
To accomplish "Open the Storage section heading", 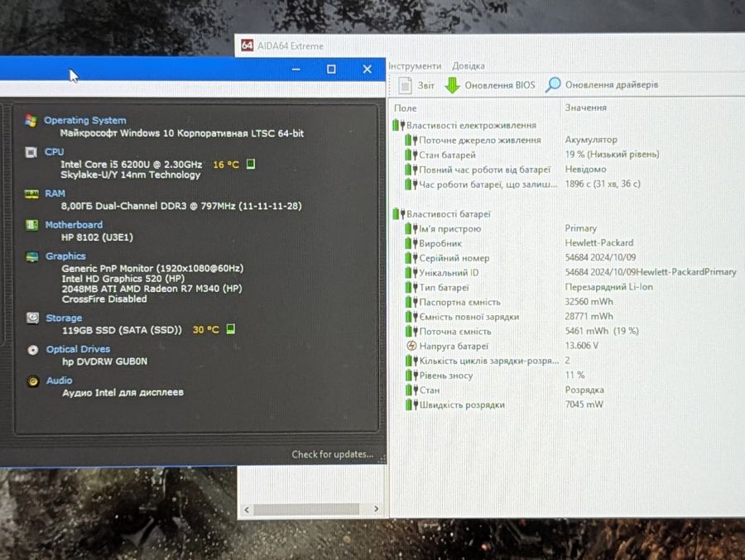I will point(64,318).
